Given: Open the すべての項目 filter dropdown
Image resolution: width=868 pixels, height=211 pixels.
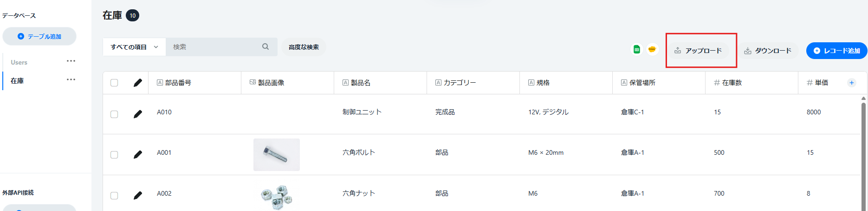Looking at the screenshot, I should pyautogui.click(x=134, y=47).
